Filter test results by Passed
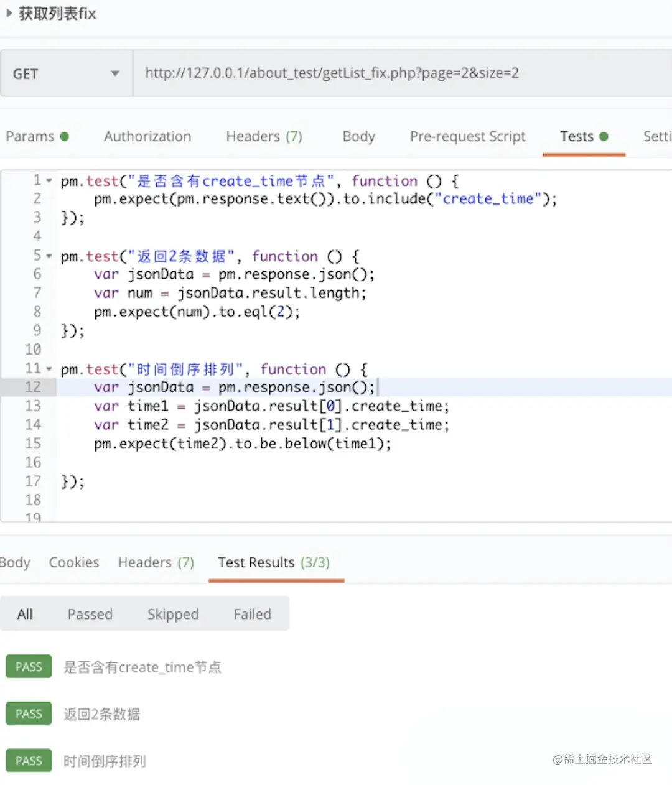The height and width of the screenshot is (785, 672). (90, 614)
